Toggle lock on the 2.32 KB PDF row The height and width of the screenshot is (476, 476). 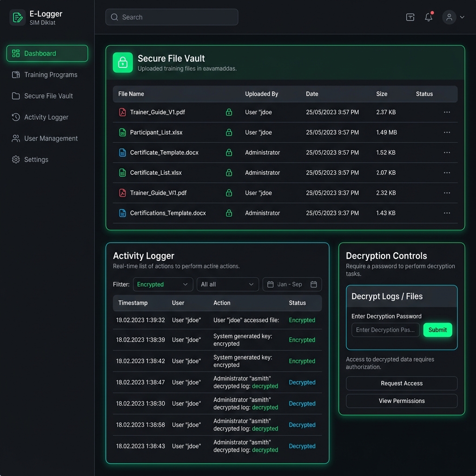click(229, 193)
